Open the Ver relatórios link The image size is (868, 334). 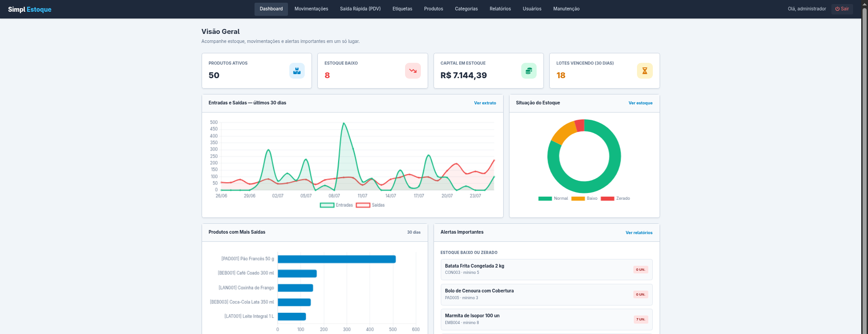pos(639,233)
